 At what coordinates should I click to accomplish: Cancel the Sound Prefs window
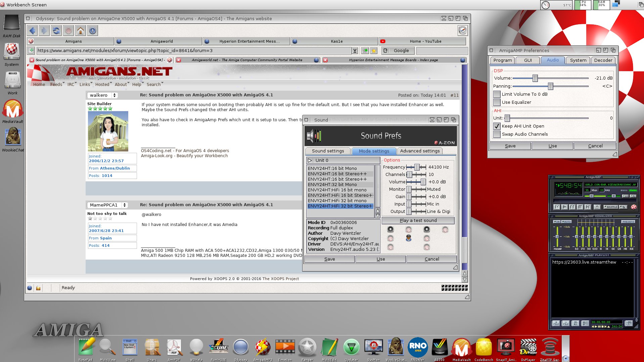point(431,259)
